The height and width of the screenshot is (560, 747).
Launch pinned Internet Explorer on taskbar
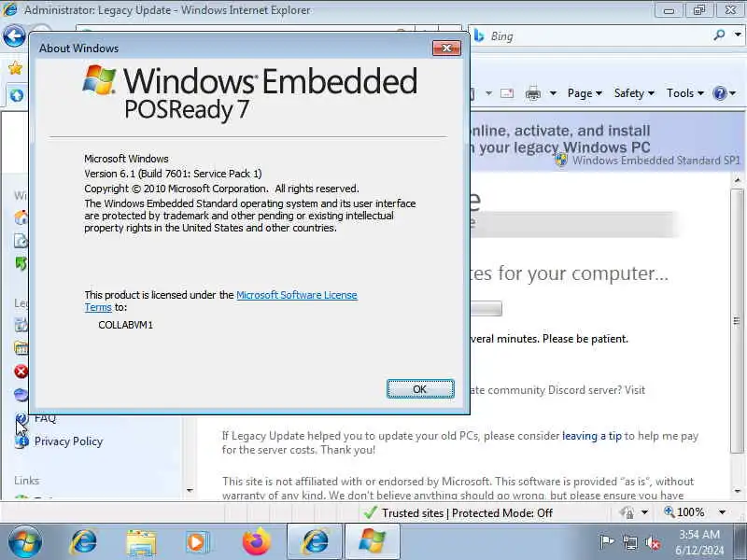[83, 542]
